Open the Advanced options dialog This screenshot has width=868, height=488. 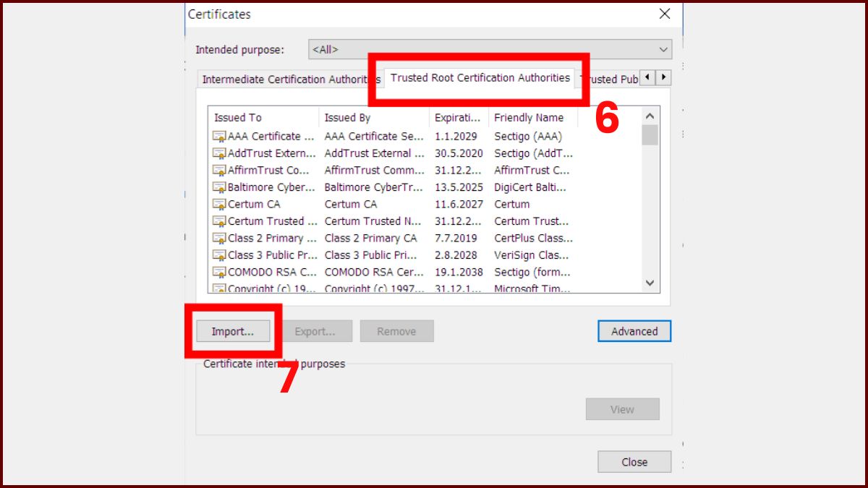click(x=634, y=330)
